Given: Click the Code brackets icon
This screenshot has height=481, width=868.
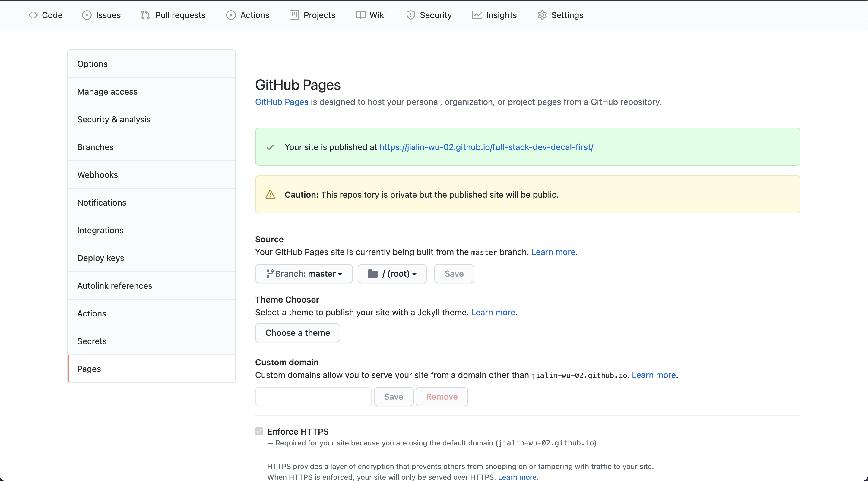Looking at the screenshot, I should (x=33, y=15).
